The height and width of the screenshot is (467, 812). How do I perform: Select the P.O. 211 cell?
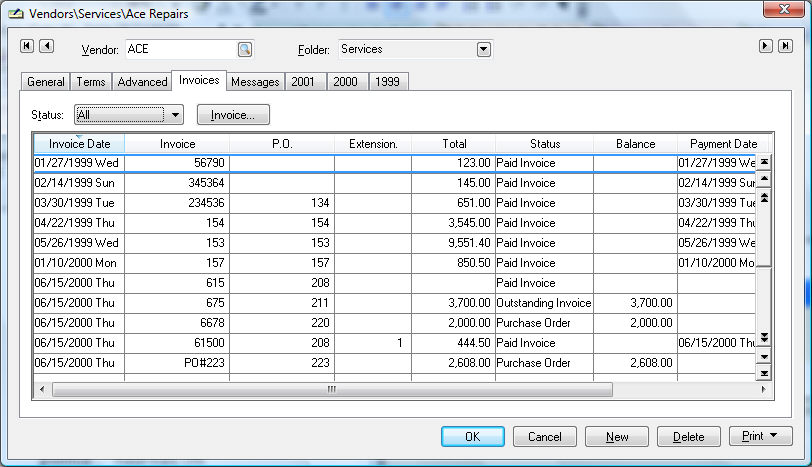coord(282,303)
